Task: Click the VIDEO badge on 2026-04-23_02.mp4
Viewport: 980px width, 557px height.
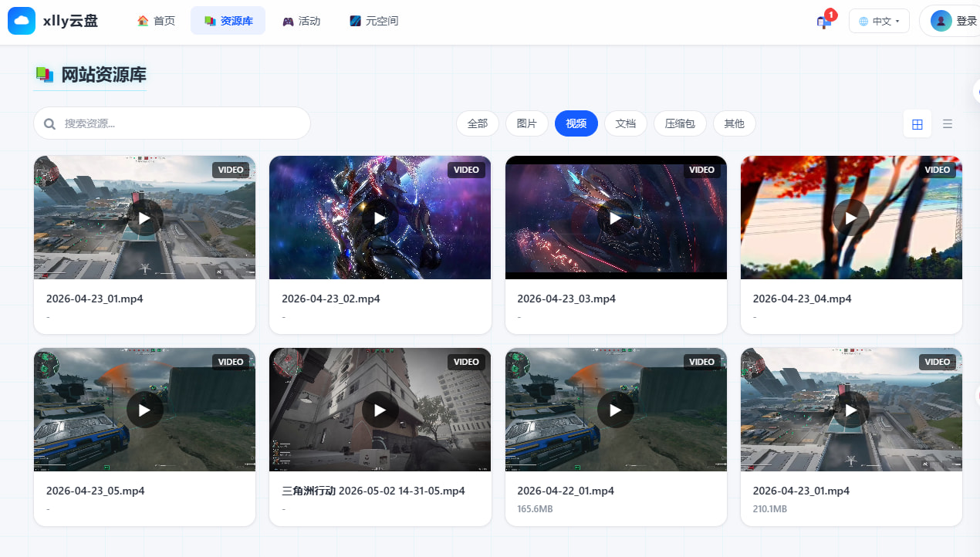Action: [x=466, y=170]
